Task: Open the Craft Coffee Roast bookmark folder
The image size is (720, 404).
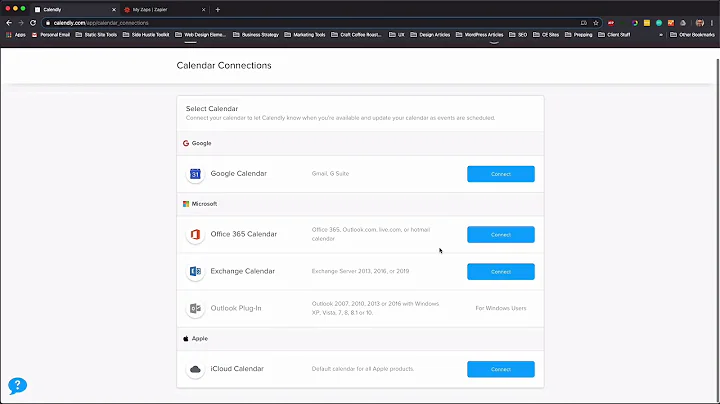Action: tap(357, 35)
